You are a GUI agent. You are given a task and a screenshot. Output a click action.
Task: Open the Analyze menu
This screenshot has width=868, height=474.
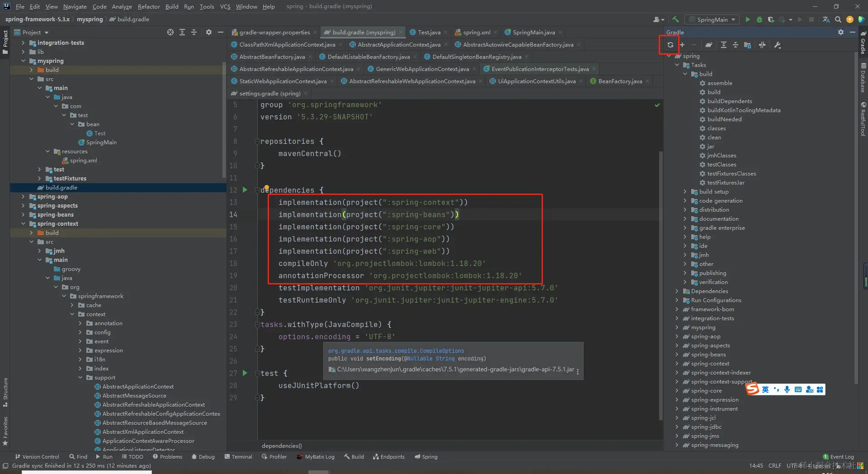coord(122,6)
